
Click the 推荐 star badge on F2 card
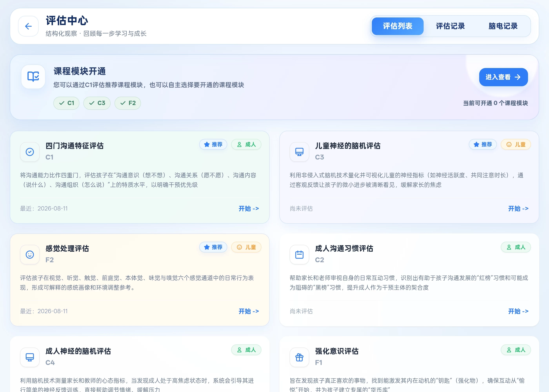pos(213,247)
